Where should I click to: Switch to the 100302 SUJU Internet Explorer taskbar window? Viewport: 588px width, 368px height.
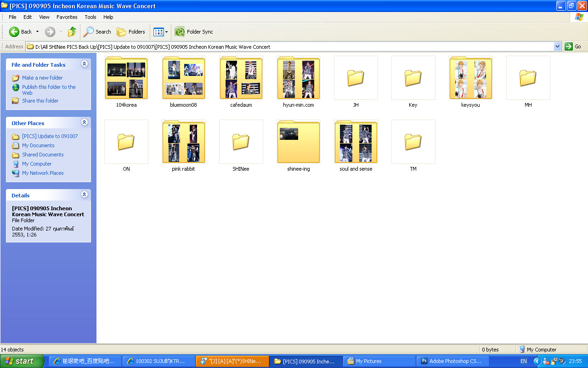click(158, 361)
